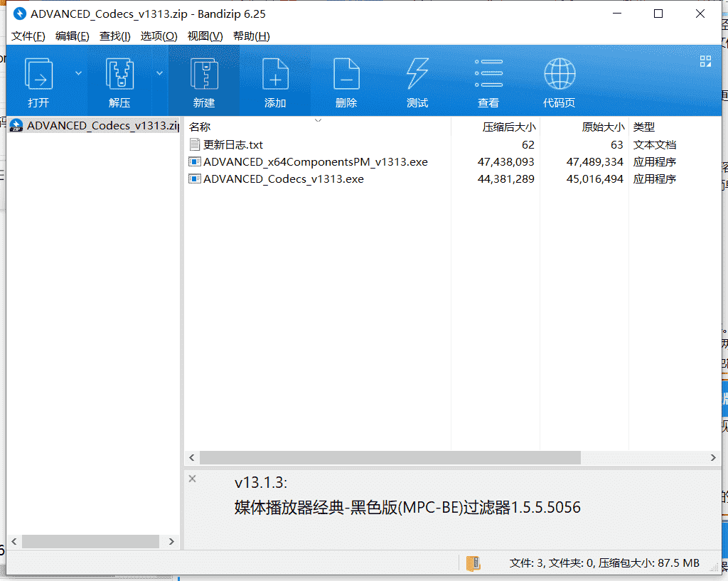Sort by the 原始大小 column header
The width and height of the screenshot is (728, 581).
click(584, 127)
